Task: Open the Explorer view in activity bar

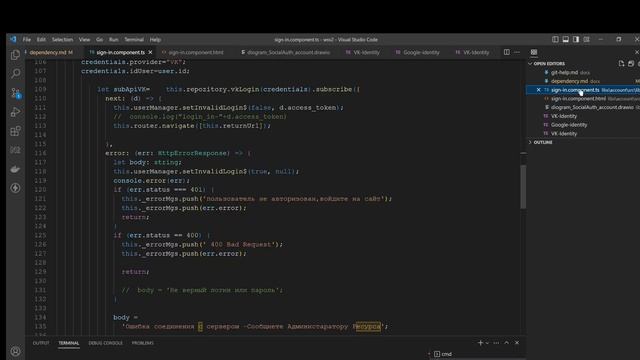Action: pyautogui.click(x=15, y=55)
